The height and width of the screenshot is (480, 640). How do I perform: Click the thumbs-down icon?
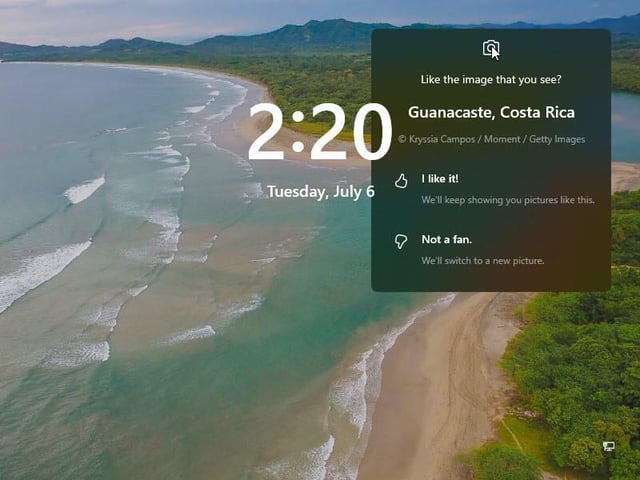point(401,241)
